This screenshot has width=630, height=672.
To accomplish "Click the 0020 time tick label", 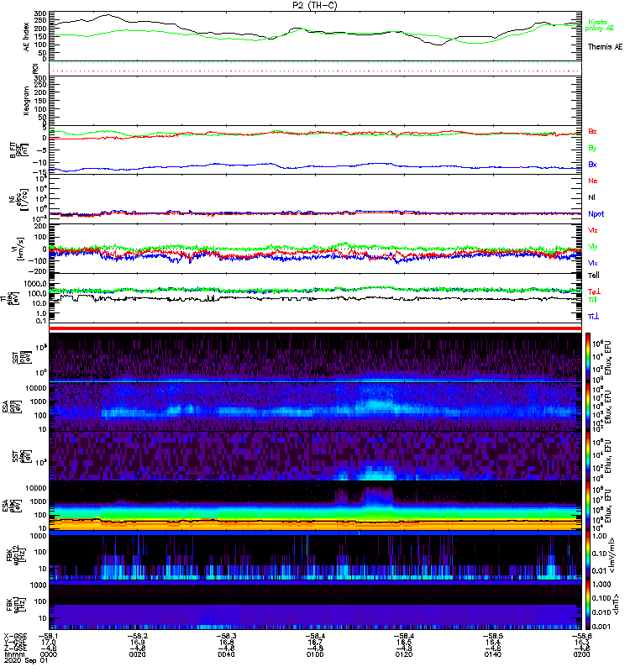I will 137,654.
